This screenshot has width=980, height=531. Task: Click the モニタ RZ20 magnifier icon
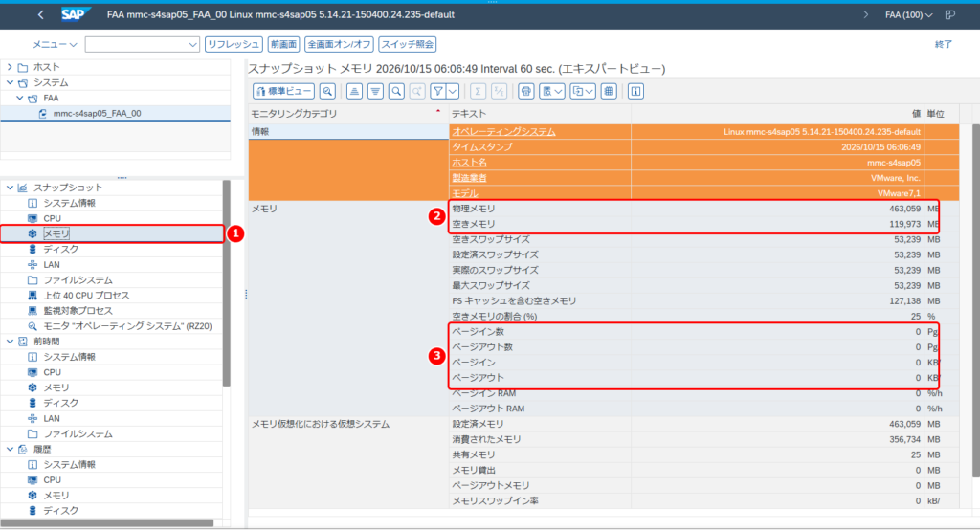[33, 326]
